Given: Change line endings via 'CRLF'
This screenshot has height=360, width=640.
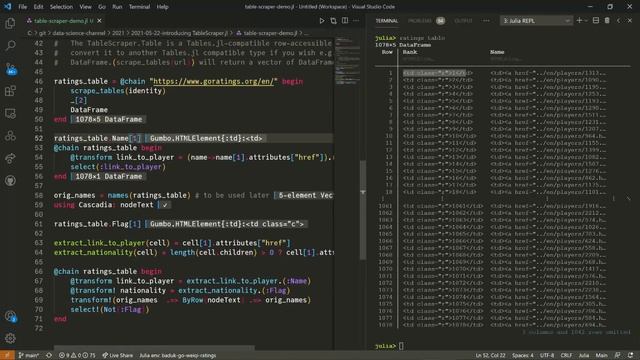Looking at the screenshot, I should (x=566, y=355).
